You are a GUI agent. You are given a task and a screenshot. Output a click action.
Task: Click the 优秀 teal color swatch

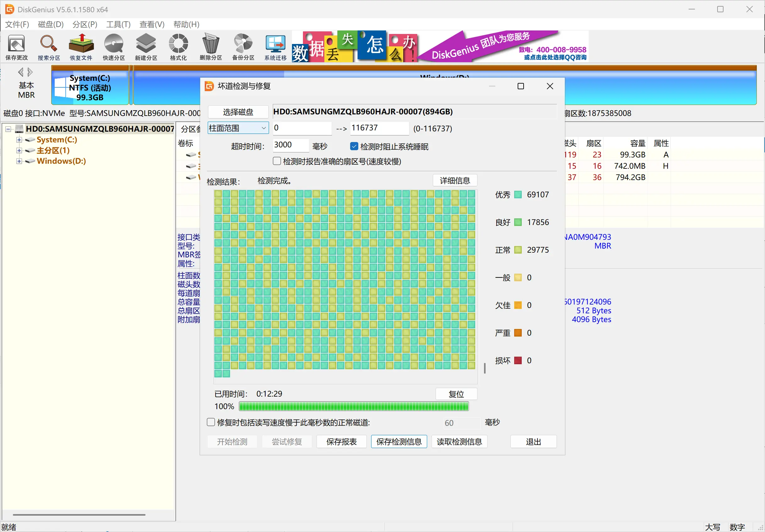pos(518,195)
